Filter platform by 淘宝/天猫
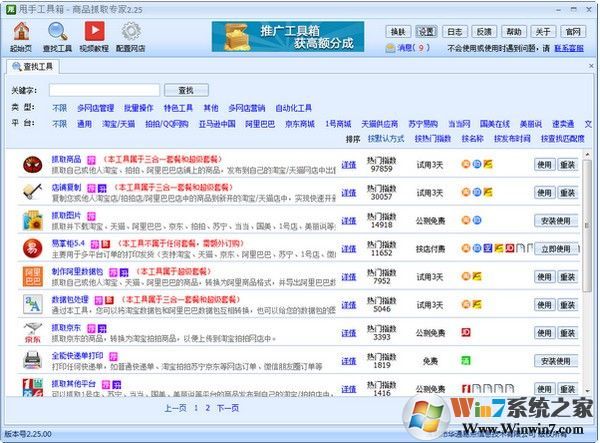Image resolution: width=600 pixels, height=443 pixels. tap(118, 124)
